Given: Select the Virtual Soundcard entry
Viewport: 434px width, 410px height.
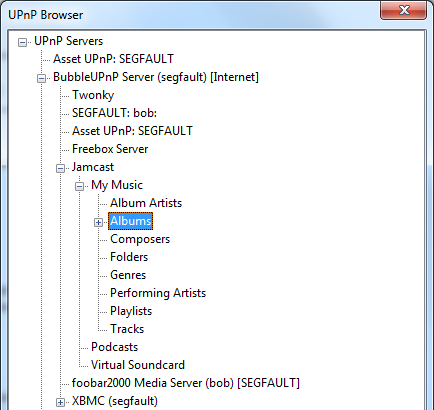Looking at the screenshot, I should 138,365.
